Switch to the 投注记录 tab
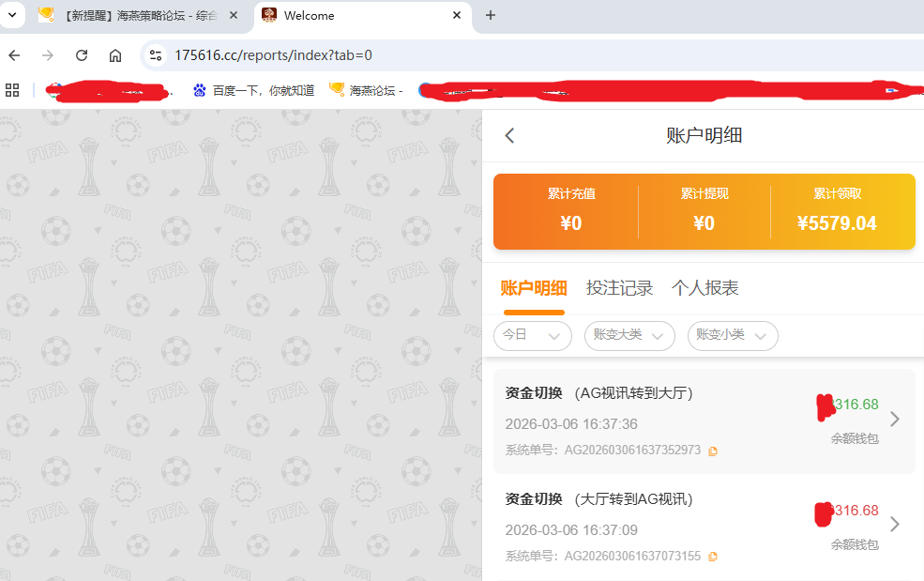Image resolution: width=924 pixels, height=581 pixels. [x=619, y=287]
